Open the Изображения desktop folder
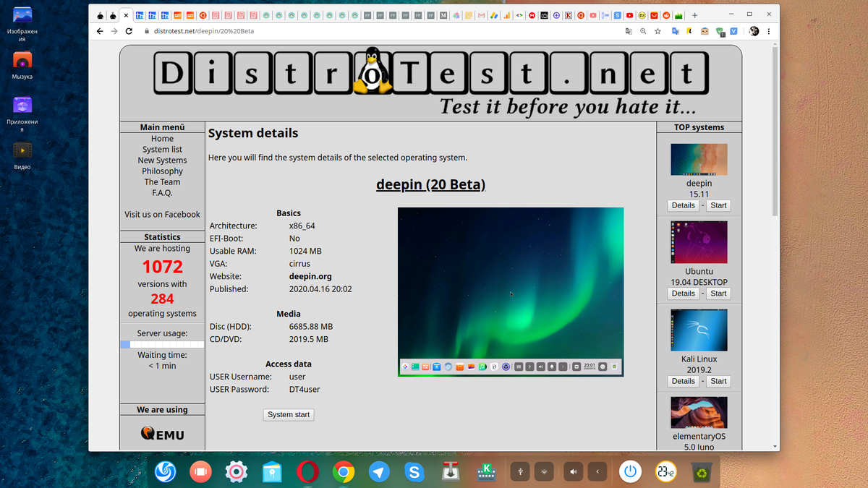Image resolution: width=868 pixels, height=488 pixels. click(22, 23)
